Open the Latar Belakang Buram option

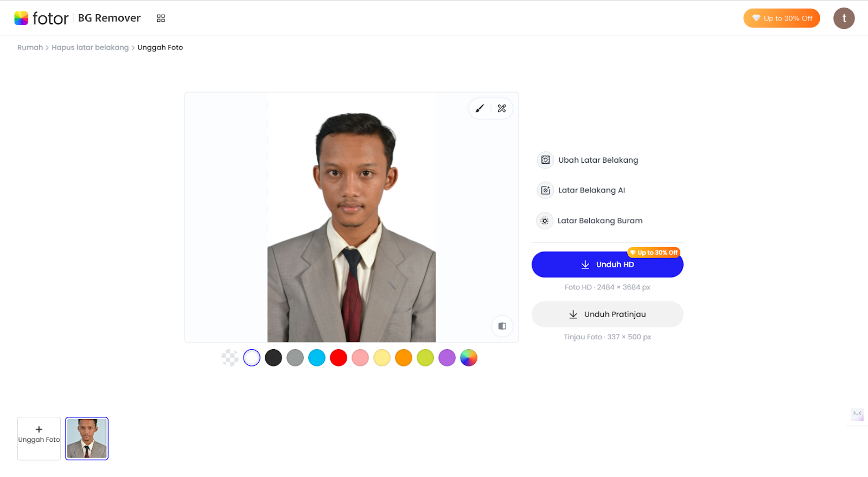click(x=590, y=221)
